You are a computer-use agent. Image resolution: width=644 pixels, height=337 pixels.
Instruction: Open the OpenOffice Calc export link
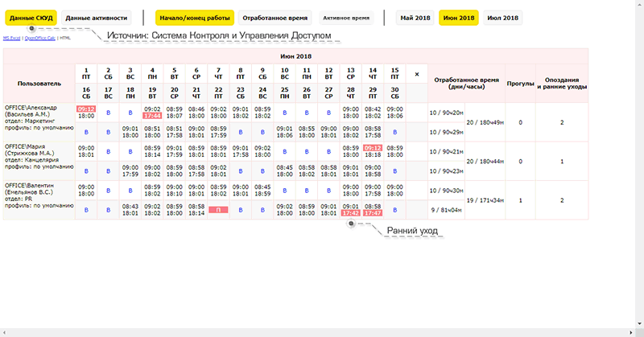coord(40,38)
